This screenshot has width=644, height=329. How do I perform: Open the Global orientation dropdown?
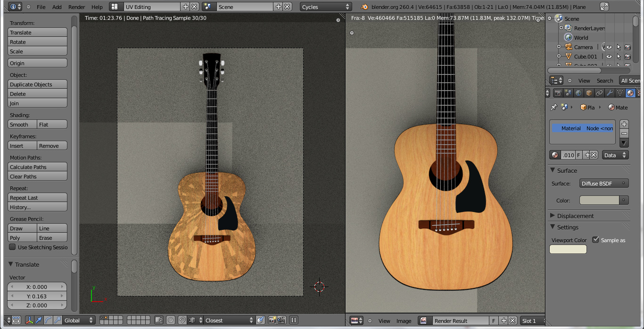click(79, 320)
